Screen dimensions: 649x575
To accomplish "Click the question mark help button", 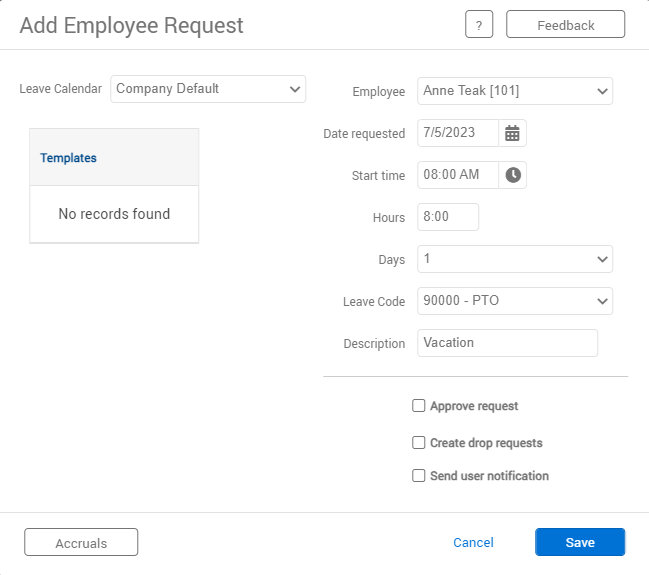I will (x=479, y=24).
